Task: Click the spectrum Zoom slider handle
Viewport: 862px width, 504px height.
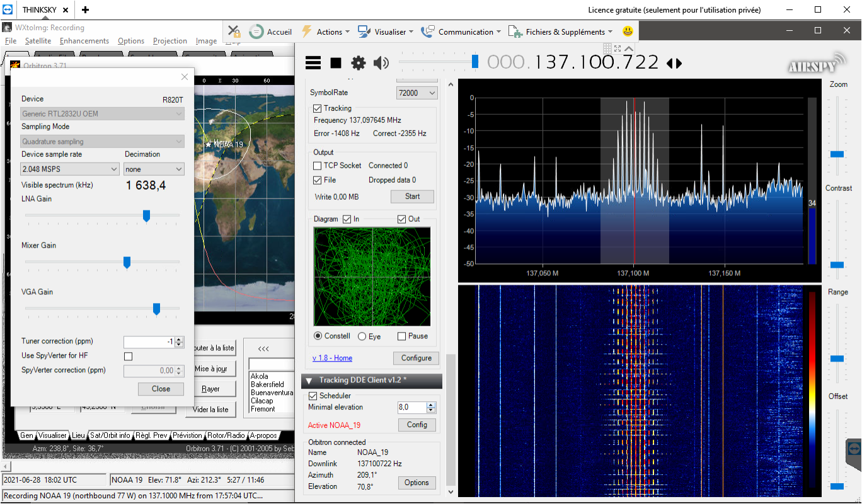Action: click(837, 154)
